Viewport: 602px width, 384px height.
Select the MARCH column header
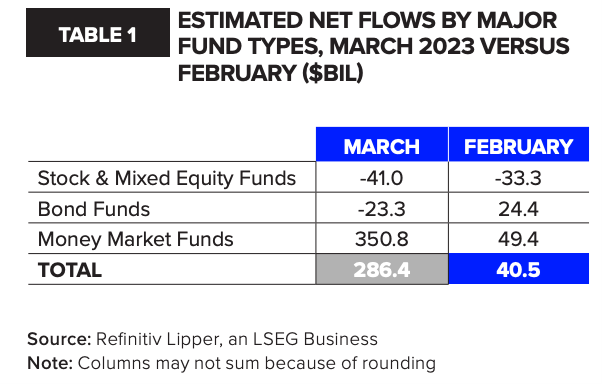click(382, 145)
